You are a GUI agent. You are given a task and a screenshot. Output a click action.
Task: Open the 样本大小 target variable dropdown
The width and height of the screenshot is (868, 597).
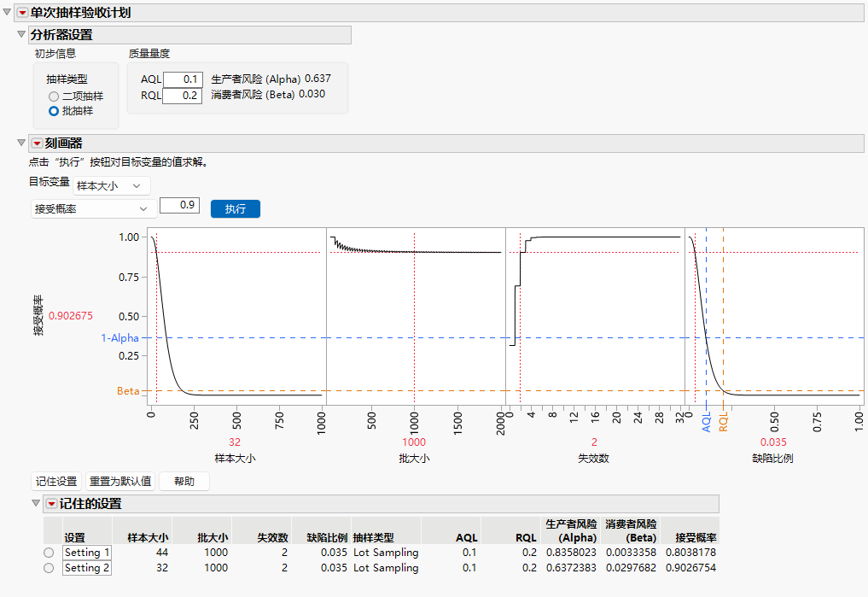point(111,186)
